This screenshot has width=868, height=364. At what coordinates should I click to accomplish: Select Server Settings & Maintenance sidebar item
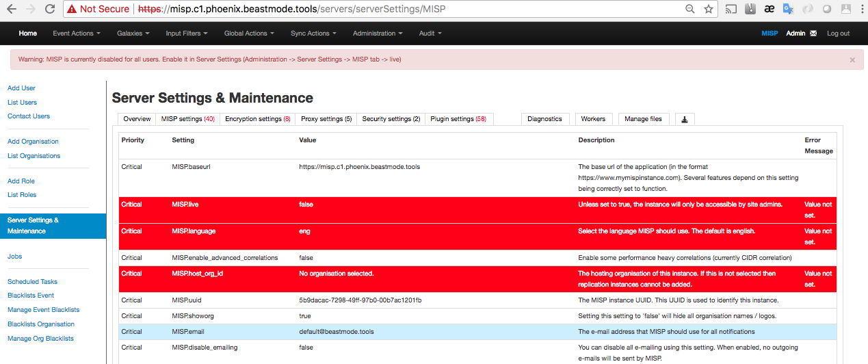(53, 226)
